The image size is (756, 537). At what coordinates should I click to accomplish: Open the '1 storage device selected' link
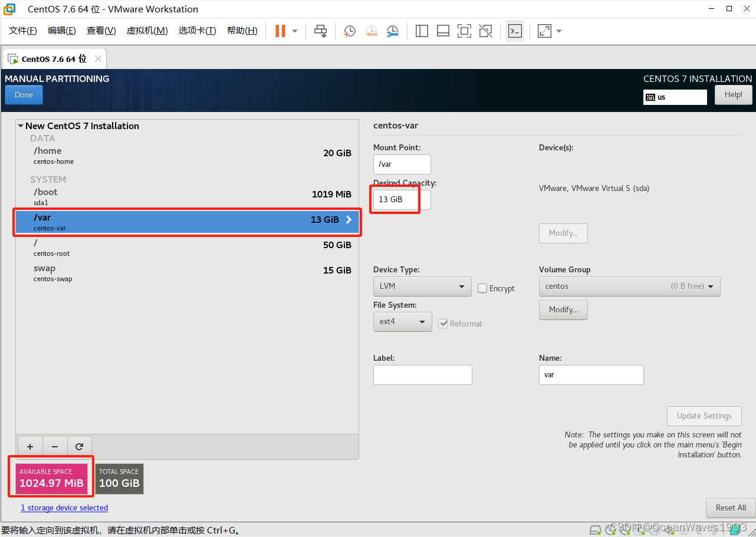tap(64, 508)
